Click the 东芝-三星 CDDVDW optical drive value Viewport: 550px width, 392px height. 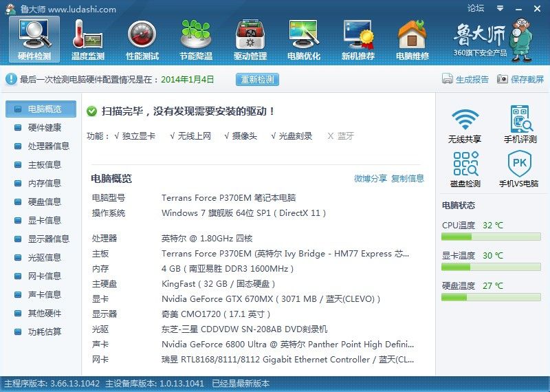[x=245, y=329]
